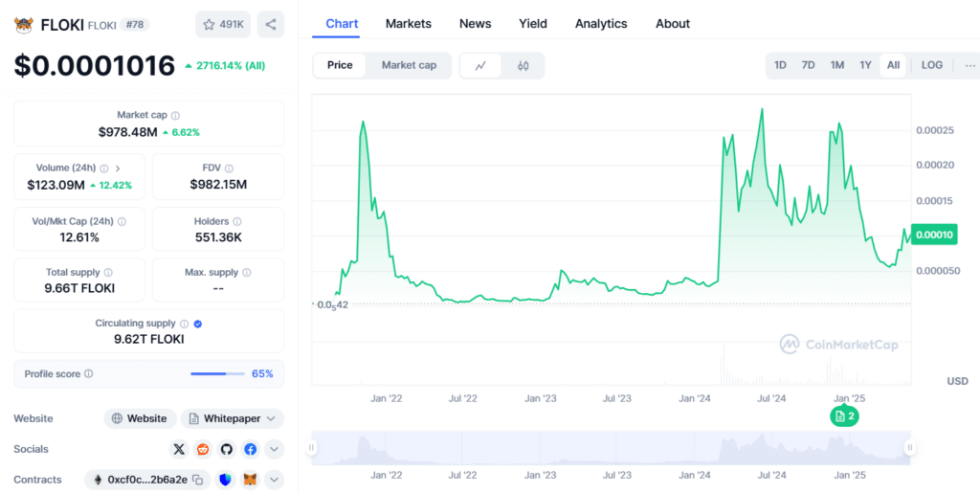This screenshot has height=494, width=980.
Task: Click the $123.09M volume value
Action: tap(56, 185)
